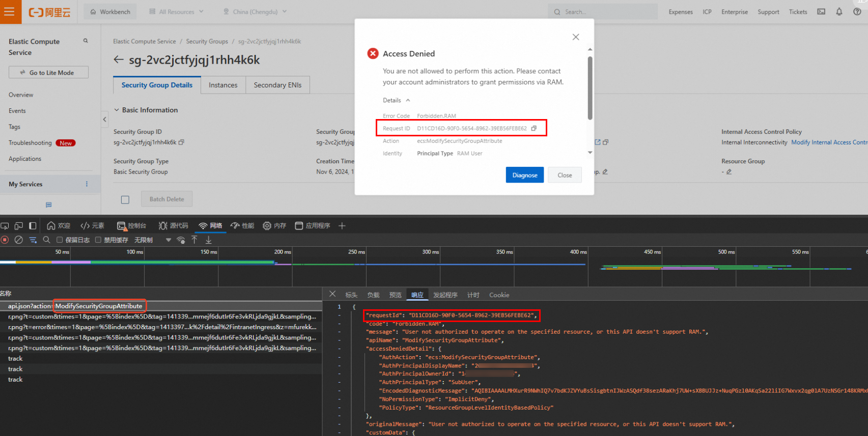This screenshot has height=436, width=868.
Task: Open the DevTools Elements tab
Action: click(92, 226)
